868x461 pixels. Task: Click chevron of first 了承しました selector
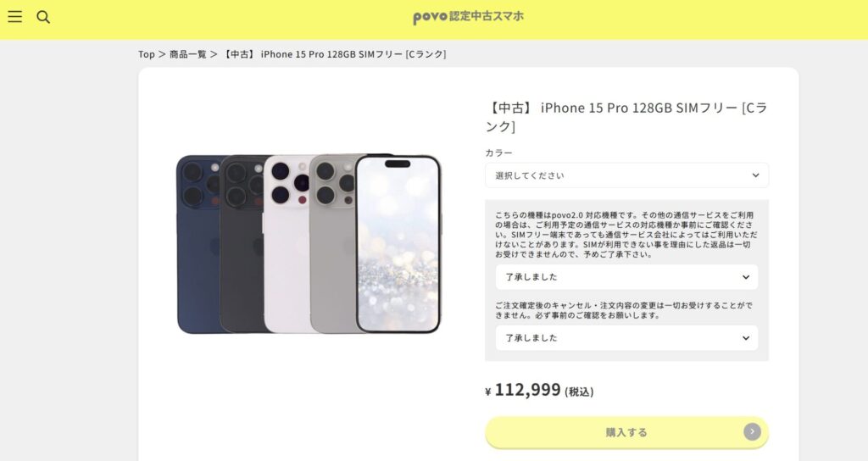point(746,277)
